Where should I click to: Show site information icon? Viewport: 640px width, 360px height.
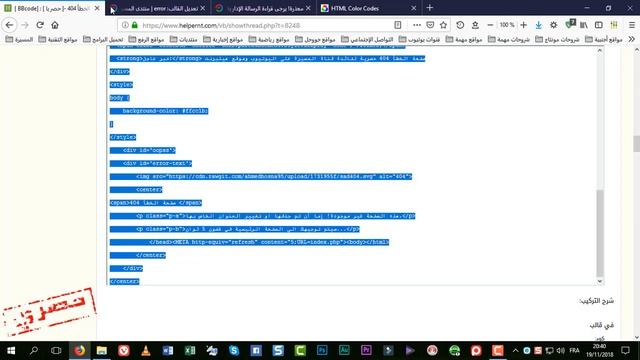point(125,25)
